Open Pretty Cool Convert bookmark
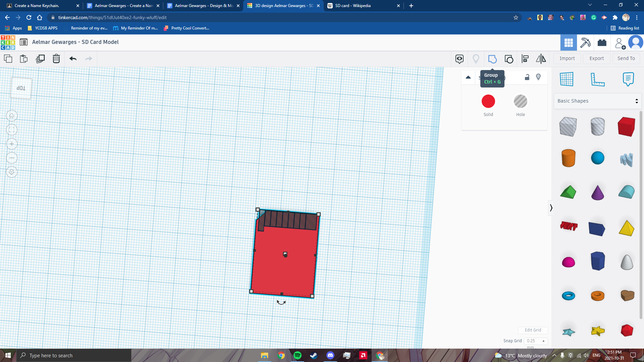Image resolution: width=644 pixels, height=362 pixels. click(x=186, y=28)
